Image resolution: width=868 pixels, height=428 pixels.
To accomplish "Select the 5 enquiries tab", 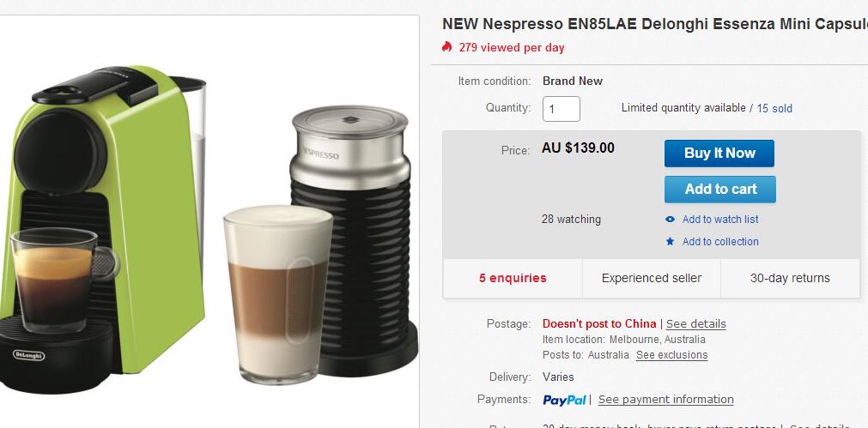I will 513,278.
